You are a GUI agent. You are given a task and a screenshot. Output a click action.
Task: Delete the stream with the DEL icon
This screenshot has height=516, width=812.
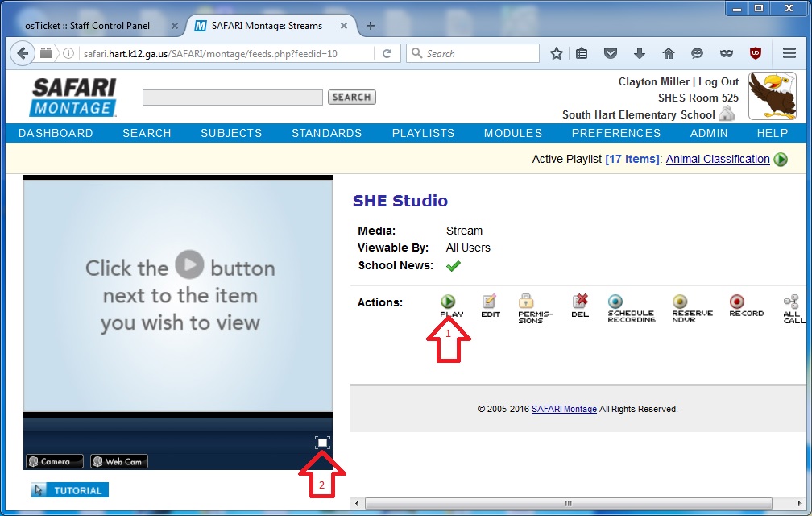click(580, 302)
